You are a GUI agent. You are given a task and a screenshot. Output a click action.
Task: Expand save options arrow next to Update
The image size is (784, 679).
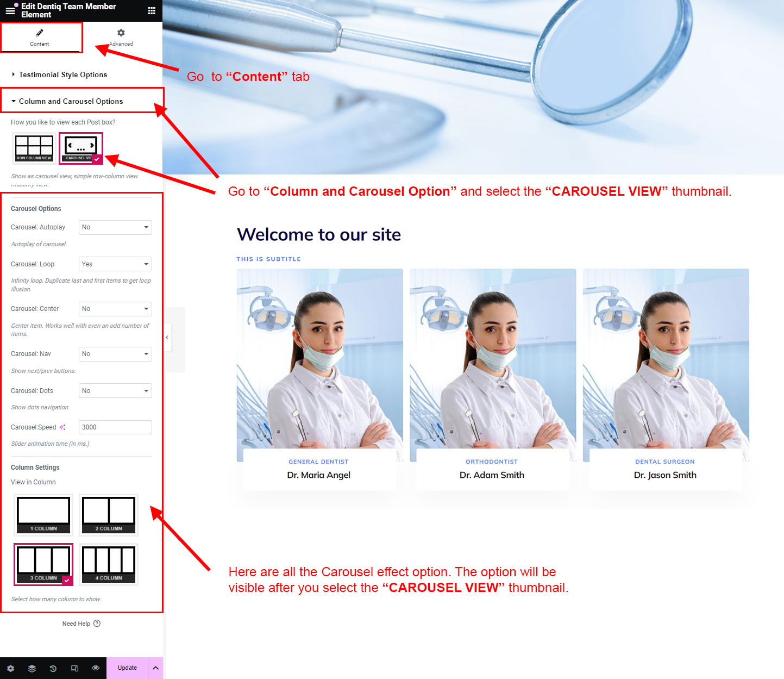[x=155, y=668]
